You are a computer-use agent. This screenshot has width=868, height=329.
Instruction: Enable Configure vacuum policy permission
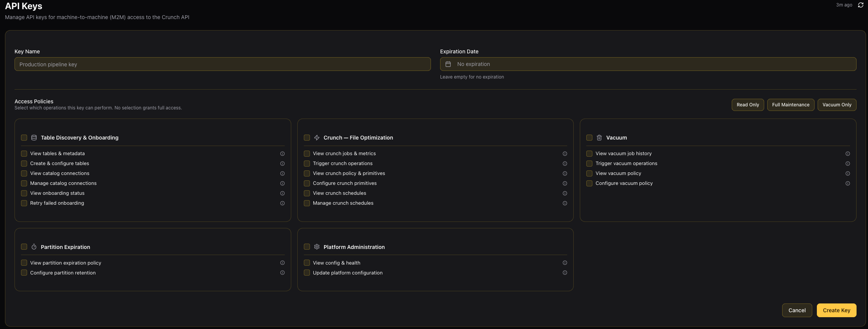coord(589,183)
